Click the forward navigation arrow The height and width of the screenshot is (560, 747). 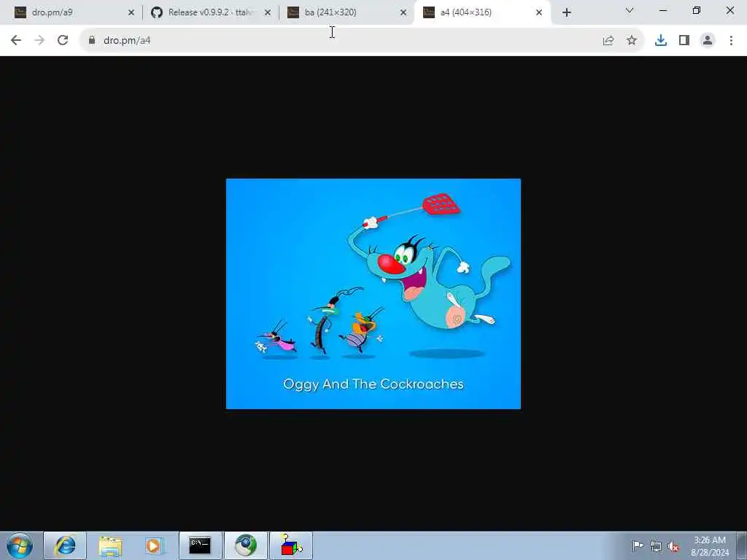coord(39,41)
